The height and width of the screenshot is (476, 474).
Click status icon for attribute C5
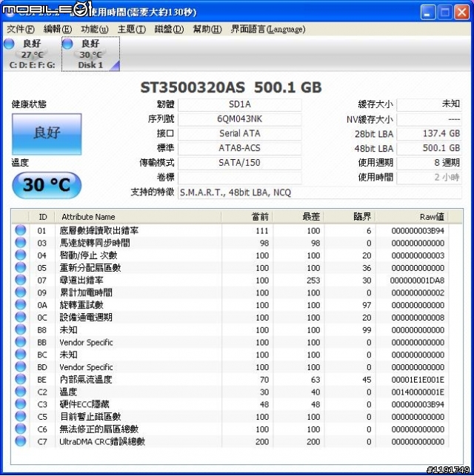[21, 416]
